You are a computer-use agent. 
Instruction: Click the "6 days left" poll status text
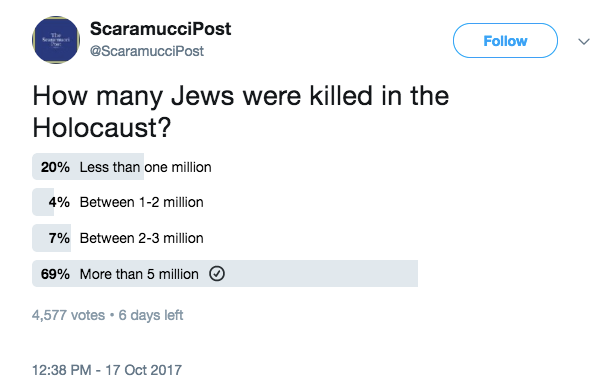pyautogui.click(x=151, y=315)
